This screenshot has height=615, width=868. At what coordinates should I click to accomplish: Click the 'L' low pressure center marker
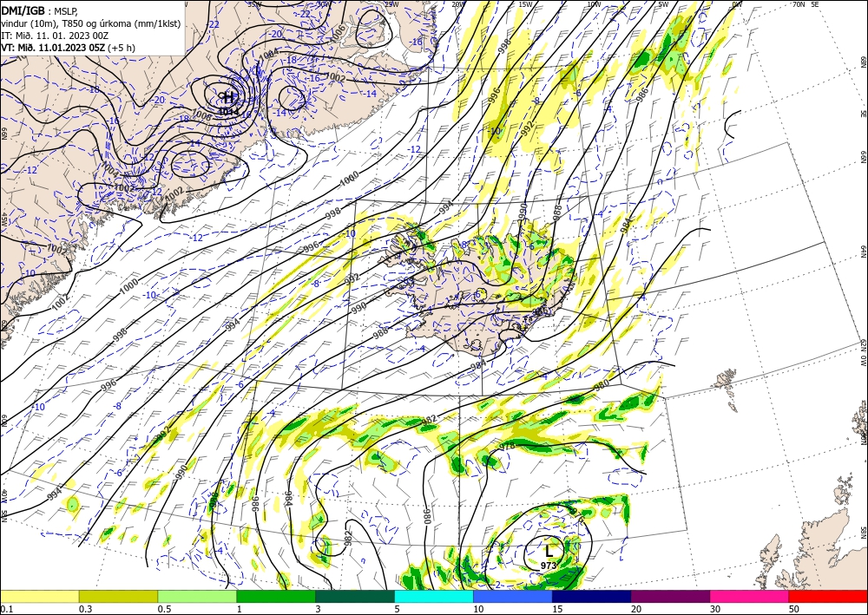point(549,552)
